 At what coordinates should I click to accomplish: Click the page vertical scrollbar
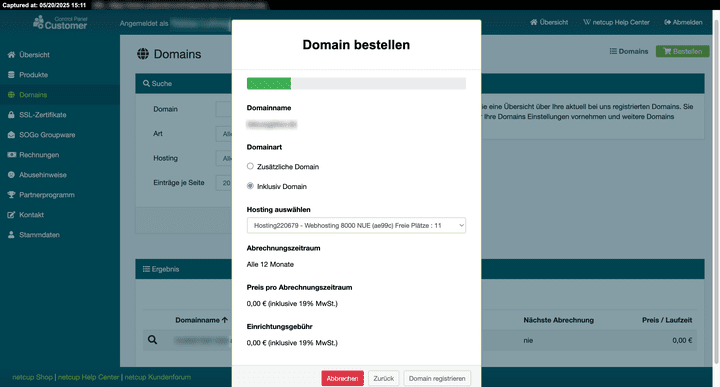[715, 193]
